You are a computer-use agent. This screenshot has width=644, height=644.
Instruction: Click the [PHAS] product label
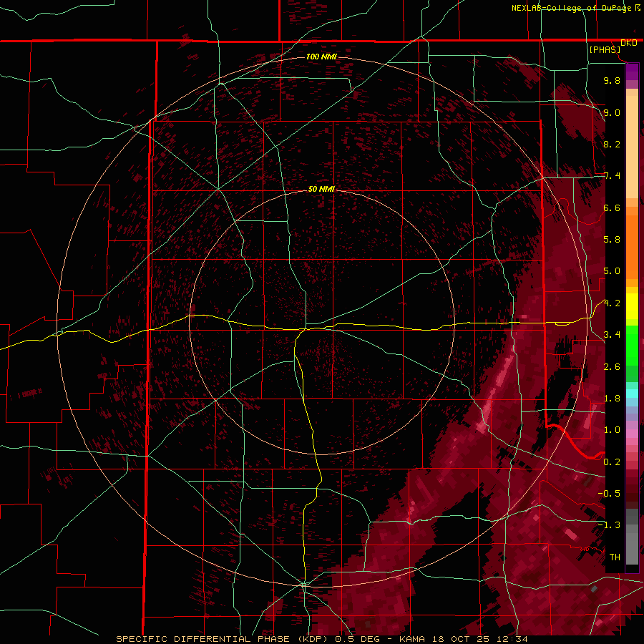(x=605, y=50)
